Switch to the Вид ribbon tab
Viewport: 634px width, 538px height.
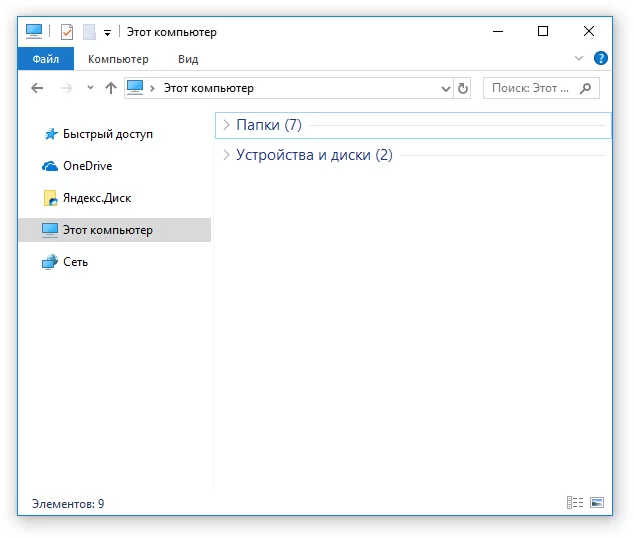click(188, 59)
